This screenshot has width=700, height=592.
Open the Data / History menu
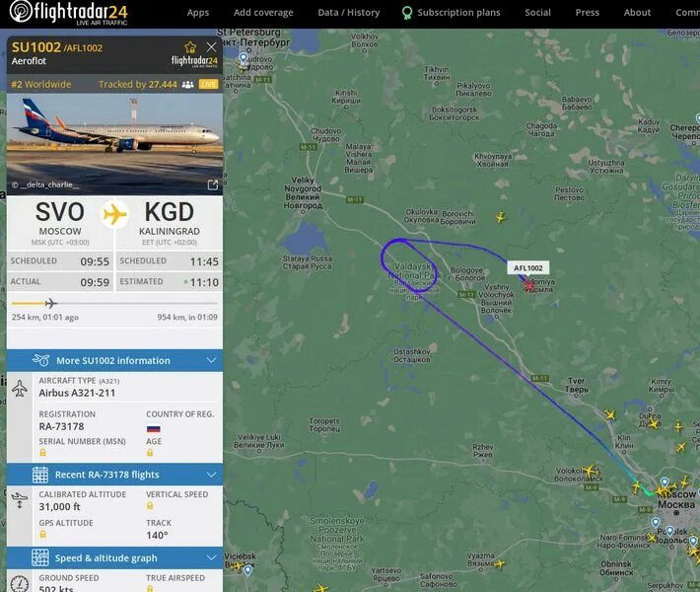coord(349,13)
